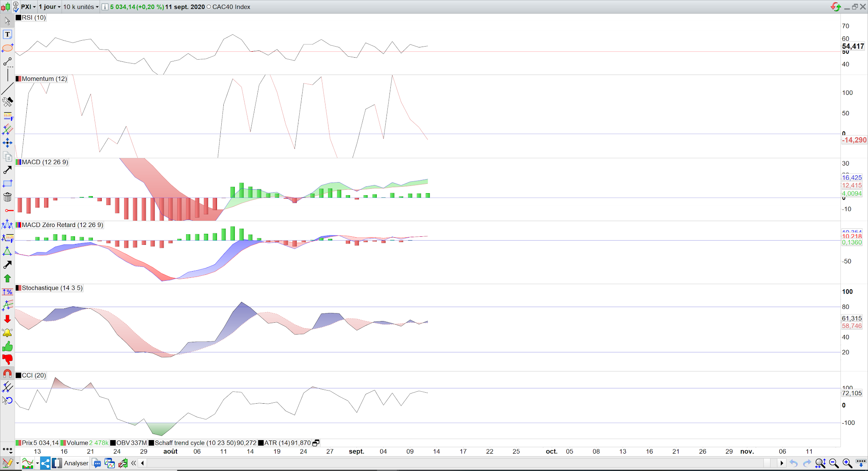Expand the indicator button dropdown arrow
Image resolution: width=868 pixels, height=471 pixels.
coord(37,463)
